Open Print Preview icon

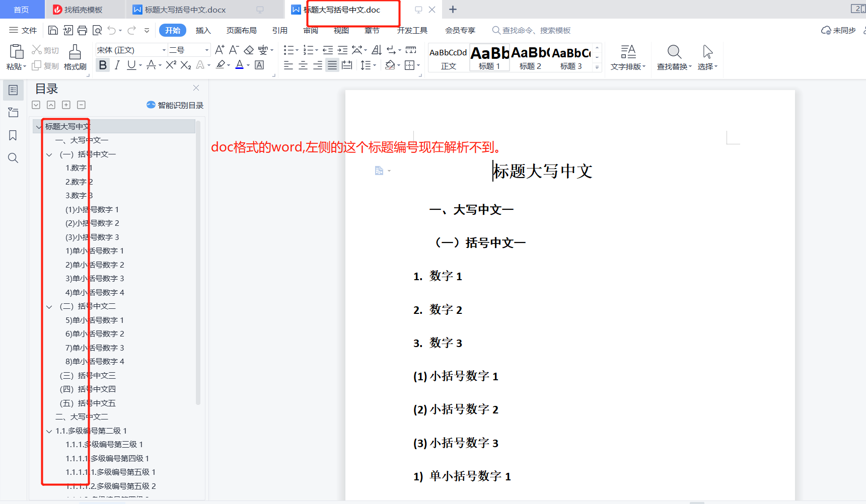coord(97,30)
